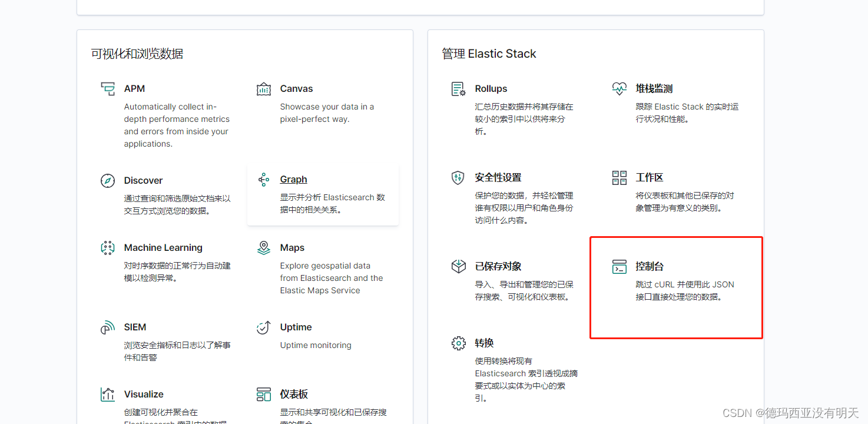Click the Discover title link
The image size is (868, 424).
point(143,181)
